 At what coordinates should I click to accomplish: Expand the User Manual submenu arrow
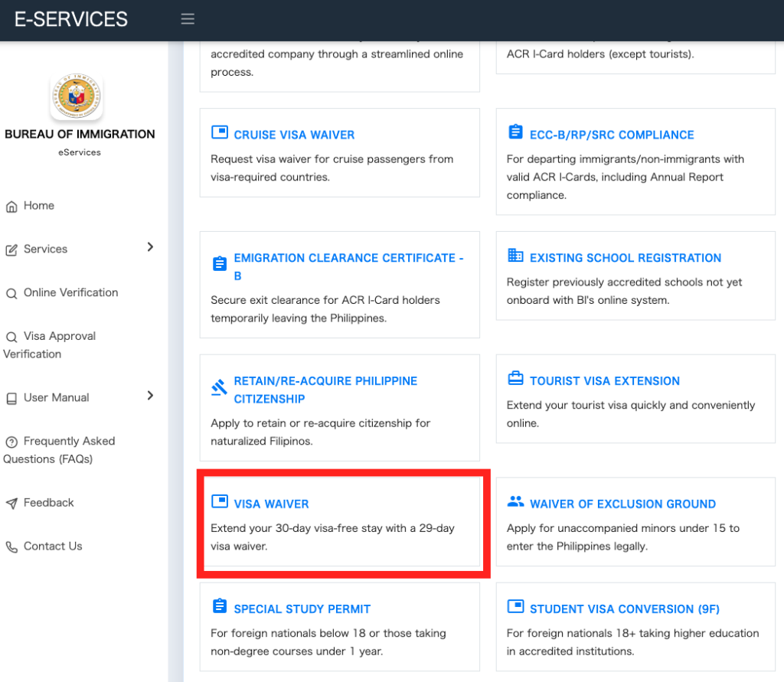[x=150, y=396]
